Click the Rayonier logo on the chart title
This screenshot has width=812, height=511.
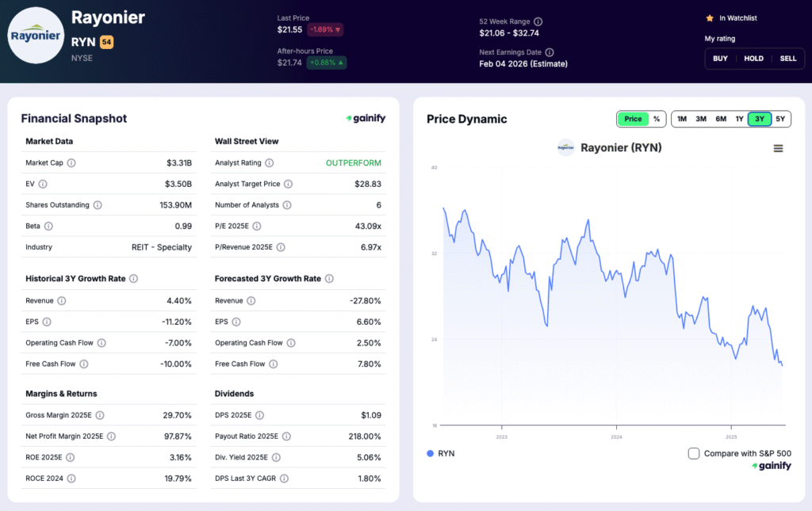point(565,148)
